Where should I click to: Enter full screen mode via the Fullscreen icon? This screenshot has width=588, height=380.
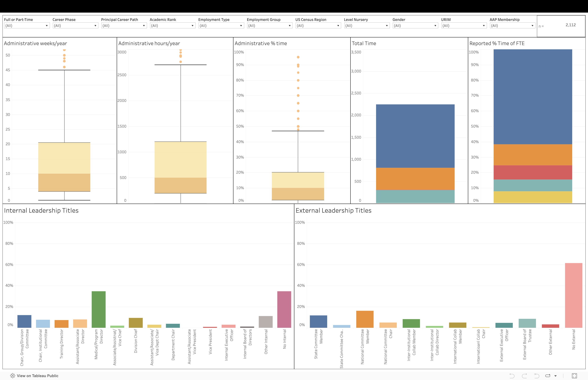pyautogui.click(x=574, y=376)
